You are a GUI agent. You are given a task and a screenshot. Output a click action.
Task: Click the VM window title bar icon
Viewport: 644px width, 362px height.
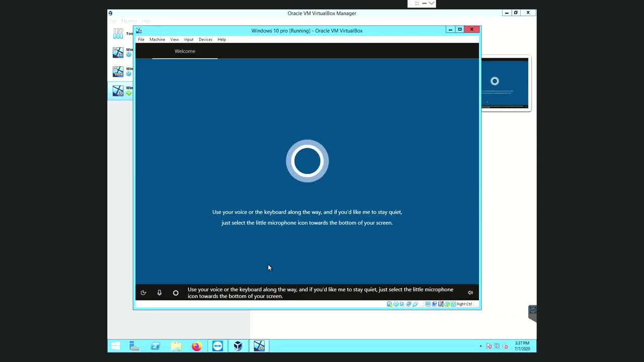tap(139, 31)
